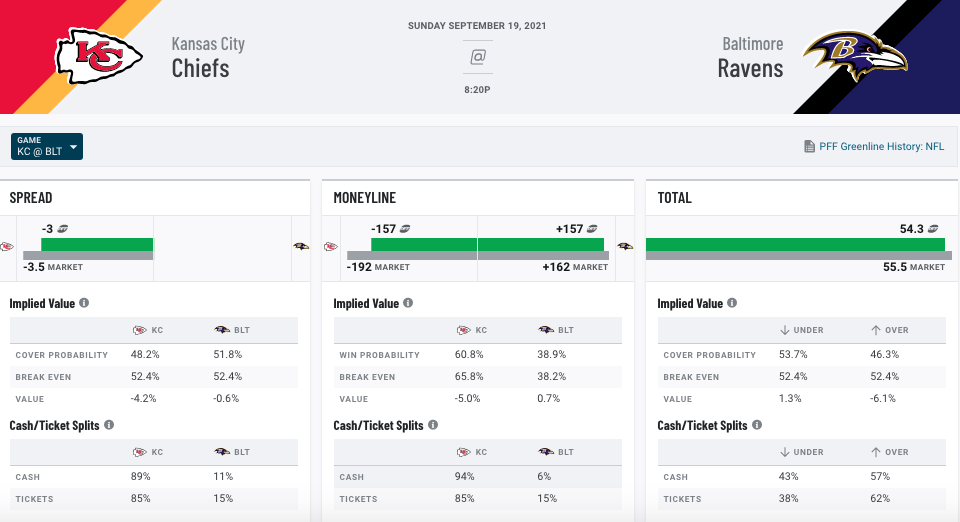
Task: Click KC logo in Moneyline Implied Value header
Action: [x=463, y=330]
